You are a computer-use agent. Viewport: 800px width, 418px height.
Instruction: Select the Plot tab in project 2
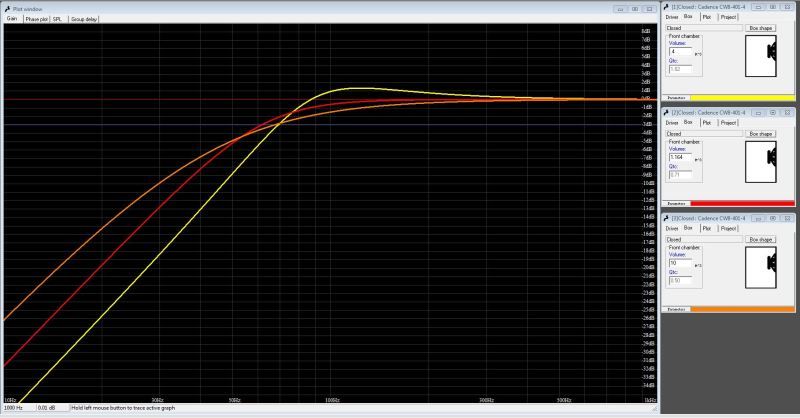pyautogui.click(x=706, y=122)
